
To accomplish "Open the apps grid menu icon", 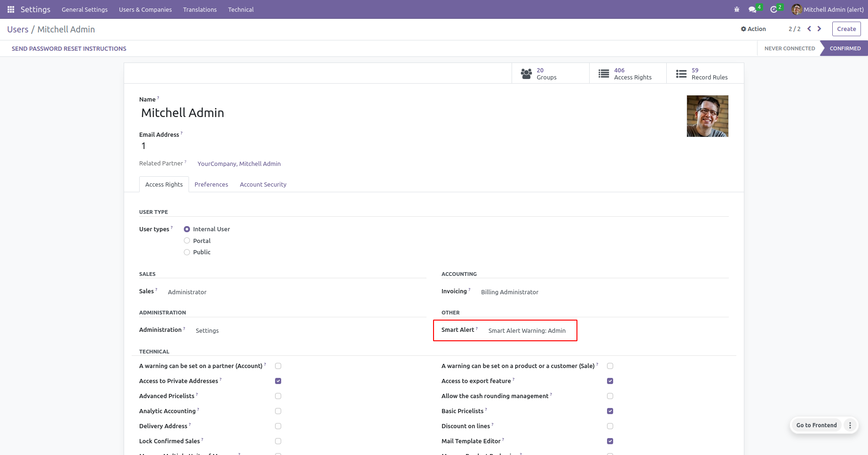I will tap(11, 9).
